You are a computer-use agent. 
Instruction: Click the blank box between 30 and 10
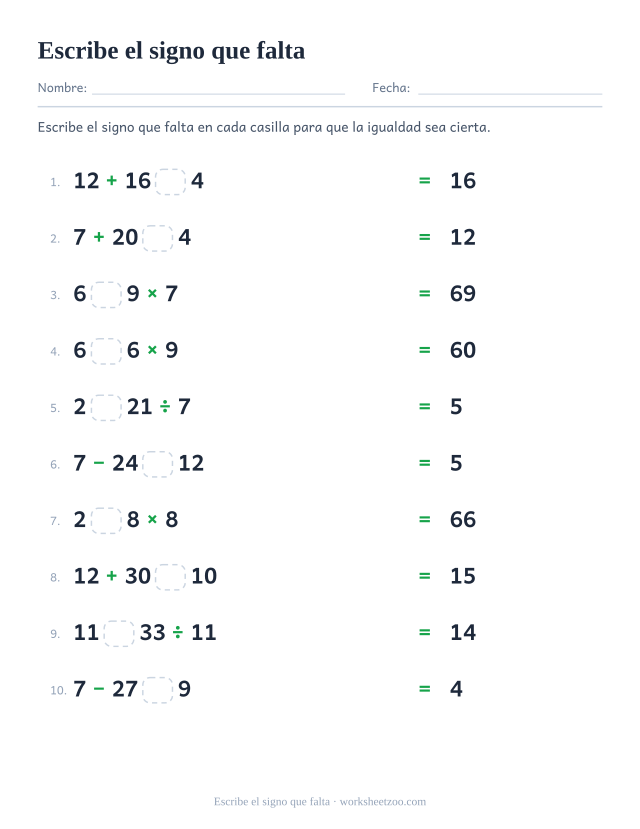(171, 577)
